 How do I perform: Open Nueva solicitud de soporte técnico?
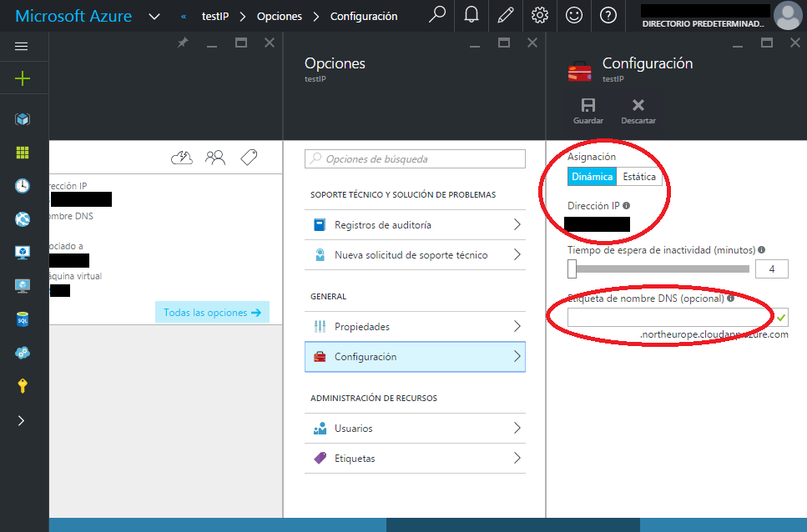[x=415, y=255]
